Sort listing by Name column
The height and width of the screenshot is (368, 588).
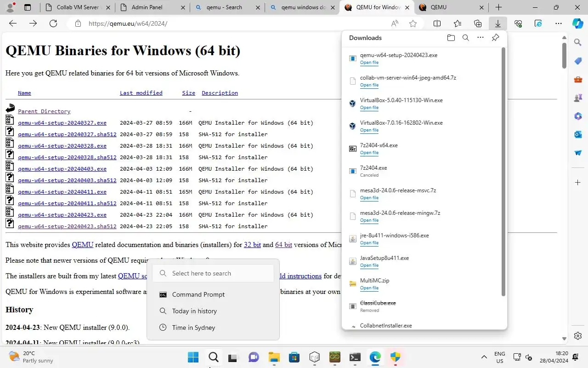(24, 93)
